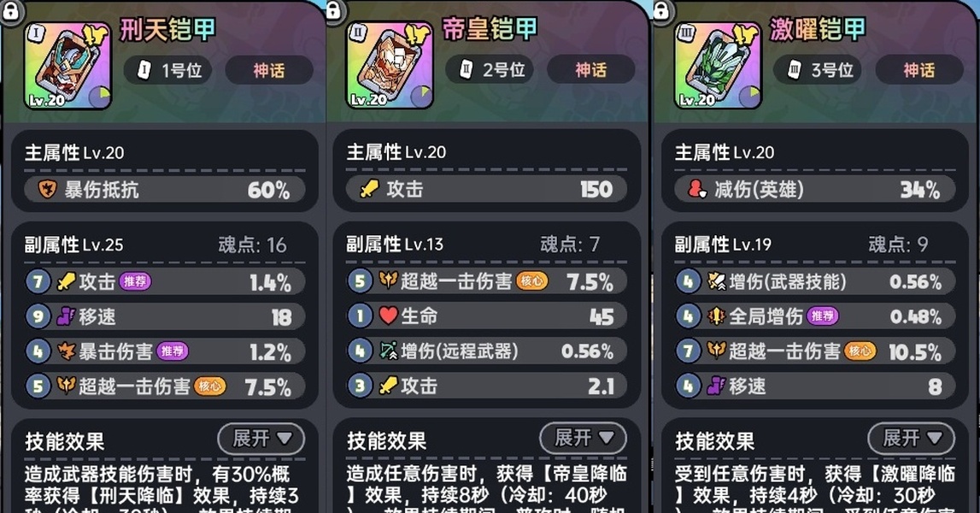This screenshot has height=513, width=980.
Task: Click the 神话 rarity badge on 刑天铠甲
Action: pyautogui.click(x=269, y=70)
